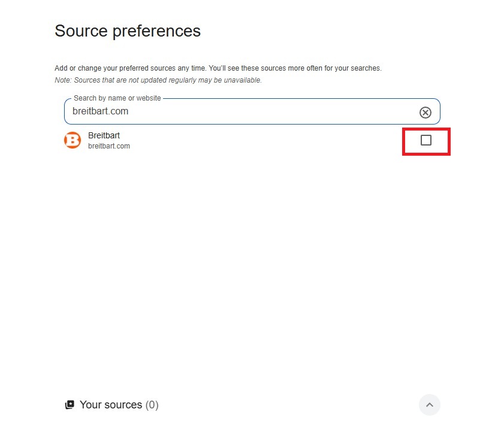Screen dimensions: 504x421
Task: Click the upward chevron at bottom right
Action: click(x=429, y=405)
